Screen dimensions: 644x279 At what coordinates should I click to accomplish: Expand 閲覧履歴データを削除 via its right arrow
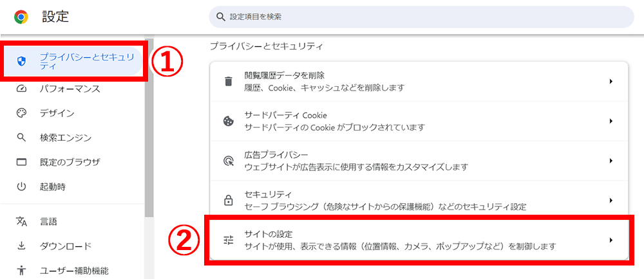coord(611,81)
